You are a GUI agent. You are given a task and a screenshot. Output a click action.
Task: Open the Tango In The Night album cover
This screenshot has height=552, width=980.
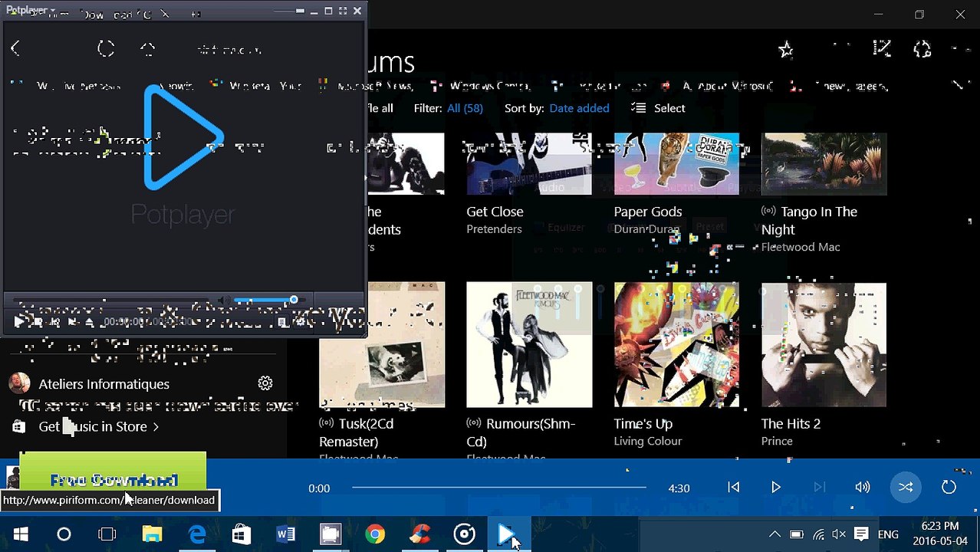[824, 164]
